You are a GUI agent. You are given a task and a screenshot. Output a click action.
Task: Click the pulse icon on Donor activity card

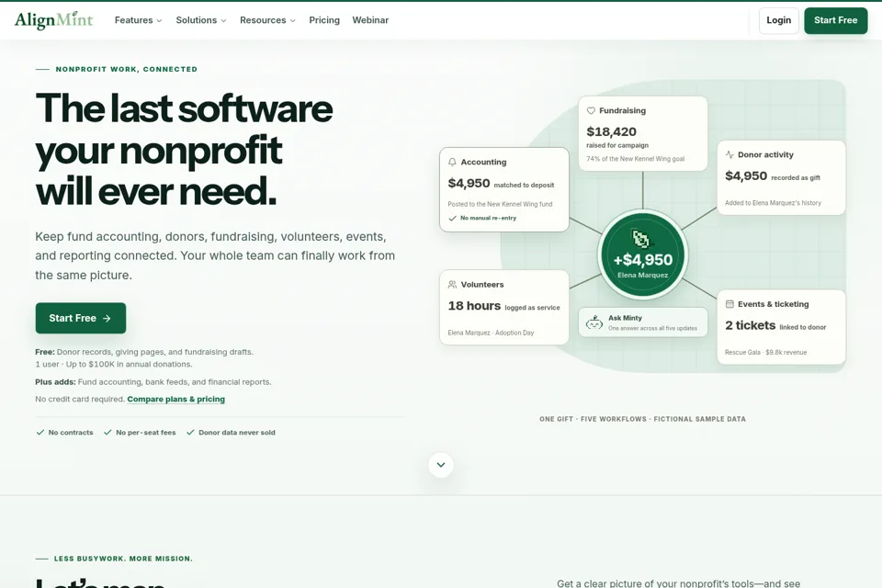coord(729,154)
